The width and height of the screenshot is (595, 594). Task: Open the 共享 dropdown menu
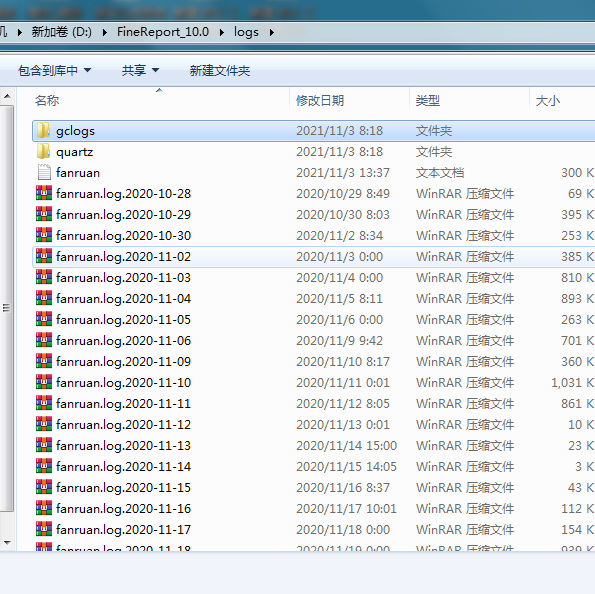(140, 71)
